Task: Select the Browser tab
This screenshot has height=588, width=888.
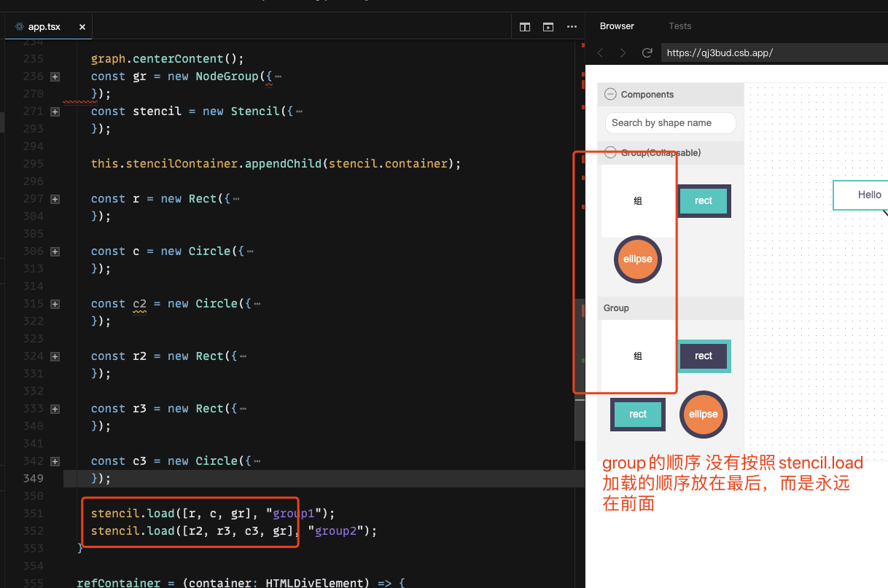Action: point(616,26)
